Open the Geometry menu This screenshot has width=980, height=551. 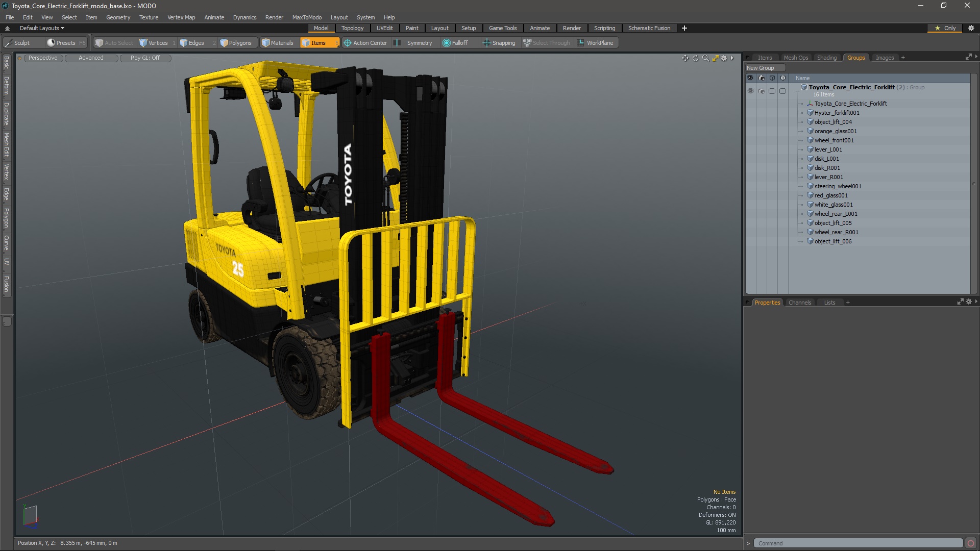coord(118,17)
